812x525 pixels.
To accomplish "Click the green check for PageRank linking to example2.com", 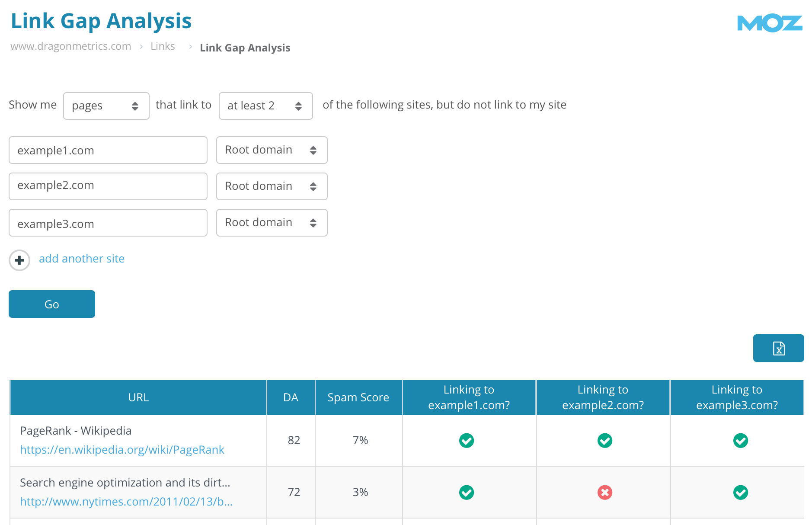I will point(604,441).
